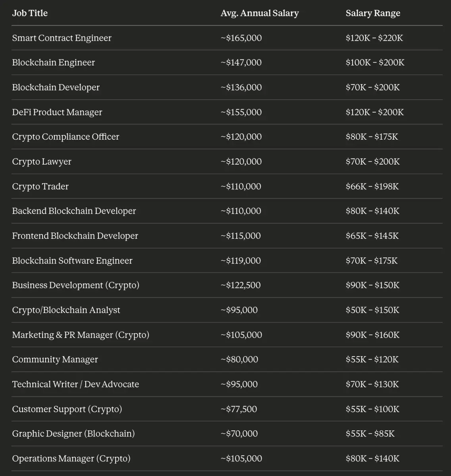451x476 pixels.
Task: Click the DeFi Product Manager job title
Action: click(57, 112)
